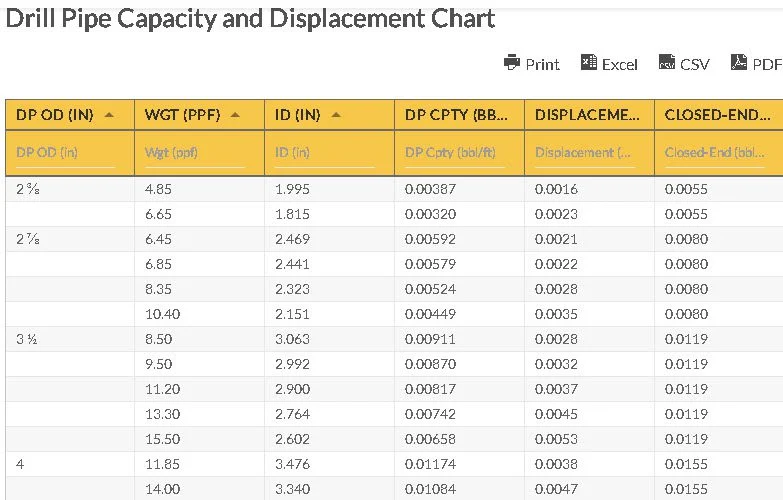Click the DP OD (in) filter field

65,153
